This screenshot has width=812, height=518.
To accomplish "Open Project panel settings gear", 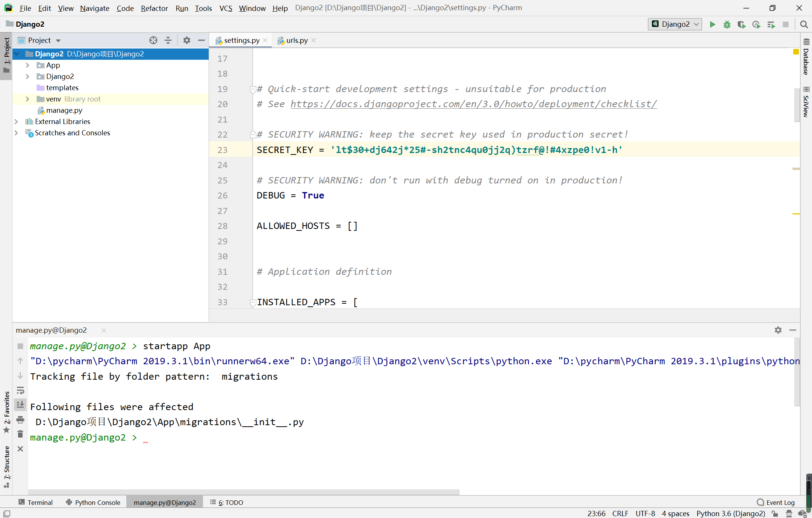I will (x=187, y=40).
